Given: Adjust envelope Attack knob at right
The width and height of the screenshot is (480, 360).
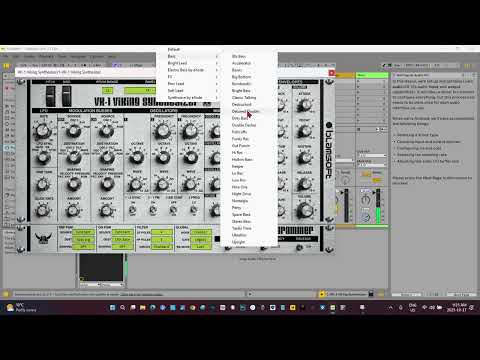Looking at the screenshot, I should pos(304,105).
